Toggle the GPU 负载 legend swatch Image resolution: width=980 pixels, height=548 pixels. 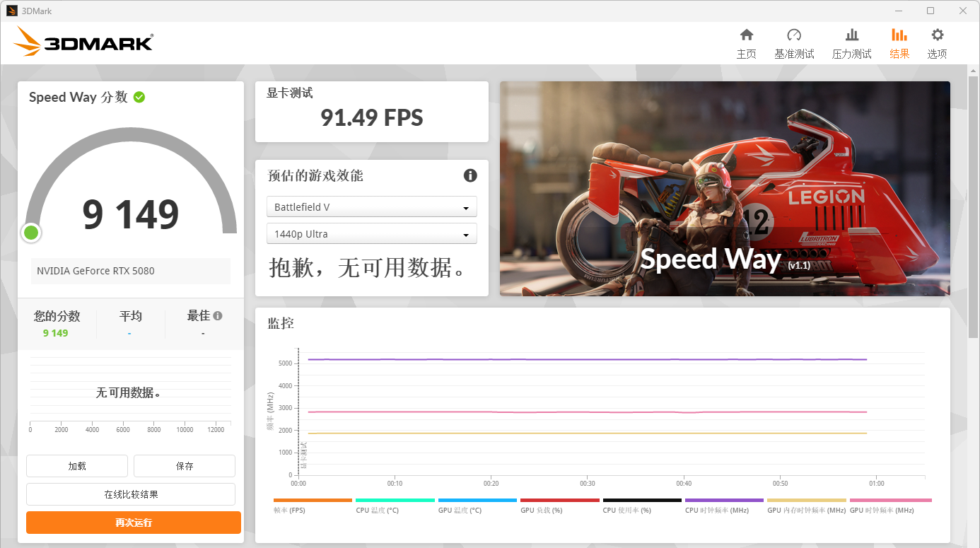click(560, 500)
